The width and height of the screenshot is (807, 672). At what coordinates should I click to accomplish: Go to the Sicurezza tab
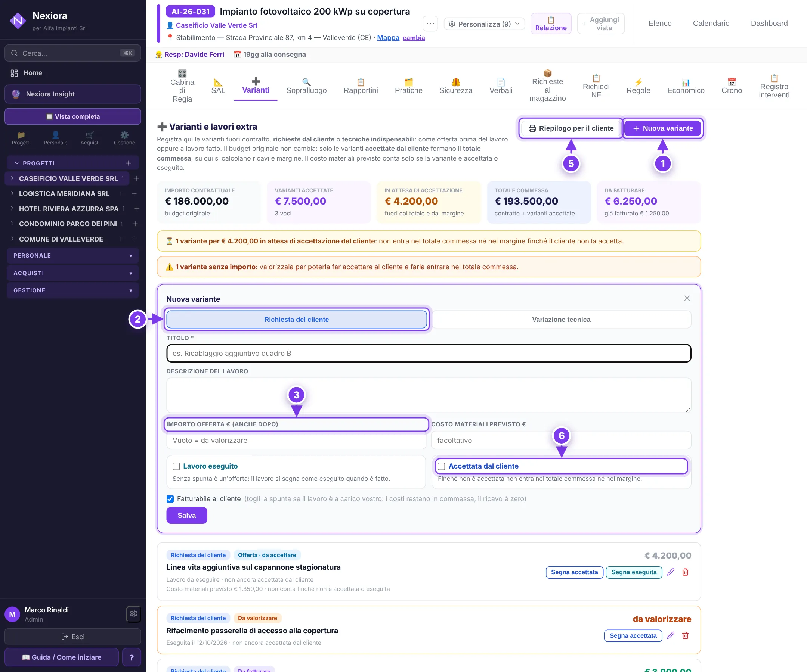(x=456, y=86)
